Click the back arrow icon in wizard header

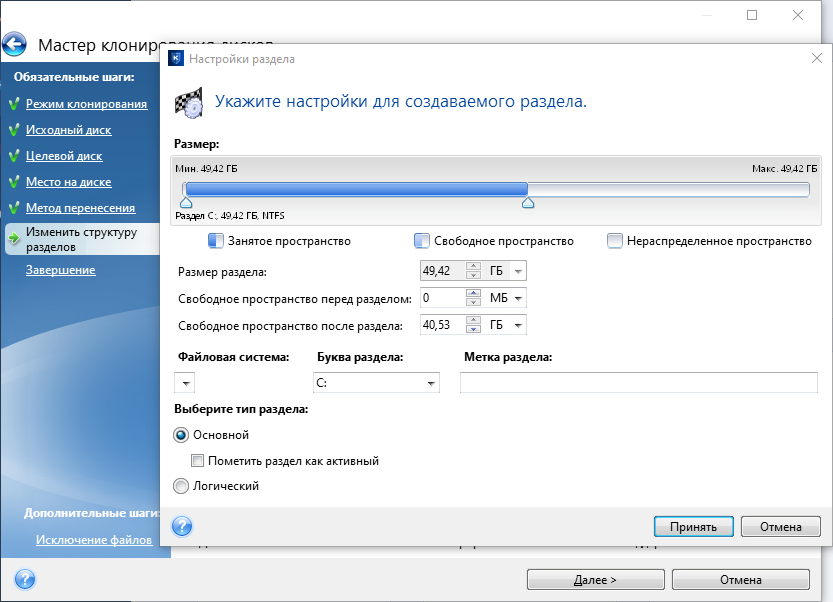14,45
